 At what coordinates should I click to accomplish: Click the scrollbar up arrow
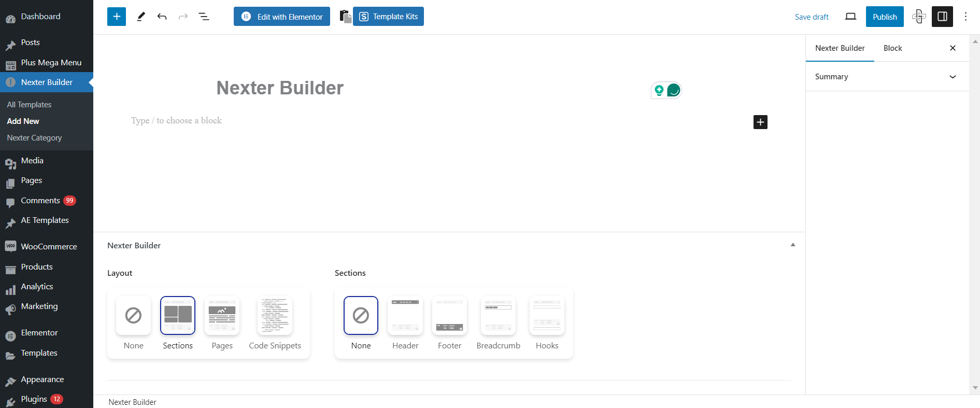coord(975,40)
